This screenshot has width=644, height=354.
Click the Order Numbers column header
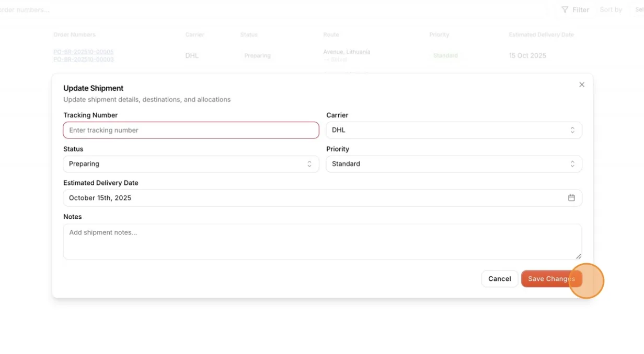pyautogui.click(x=74, y=34)
